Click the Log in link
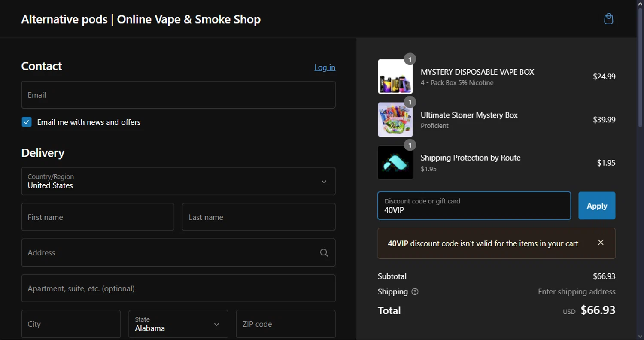 pos(325,67)
